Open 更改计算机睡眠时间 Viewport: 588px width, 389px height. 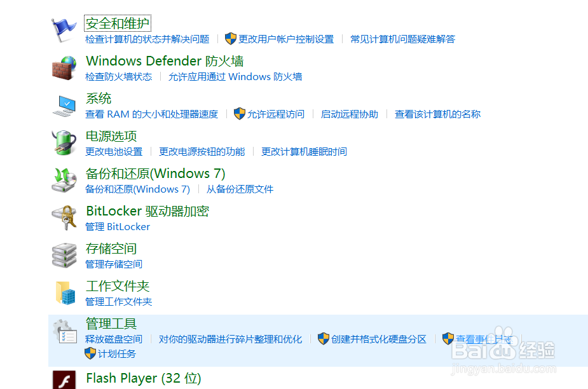tap(304, 151)
